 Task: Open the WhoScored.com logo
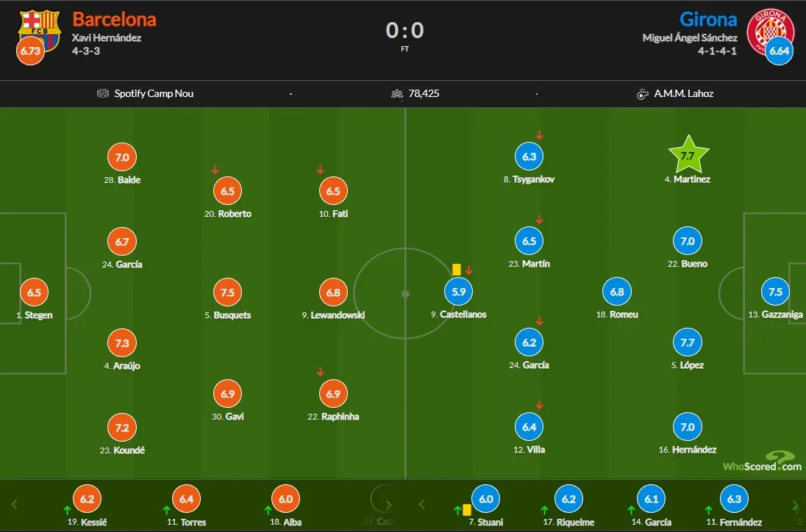click(763, 462)
